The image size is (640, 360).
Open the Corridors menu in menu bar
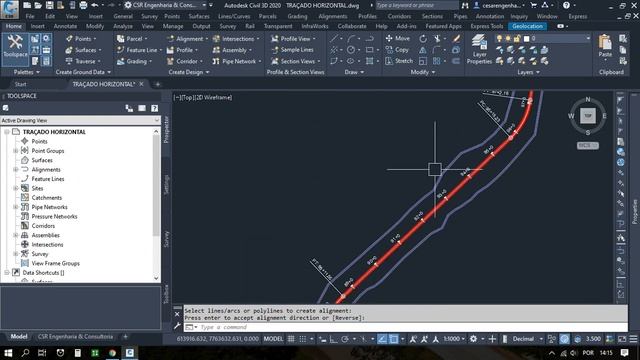(399, 16)
